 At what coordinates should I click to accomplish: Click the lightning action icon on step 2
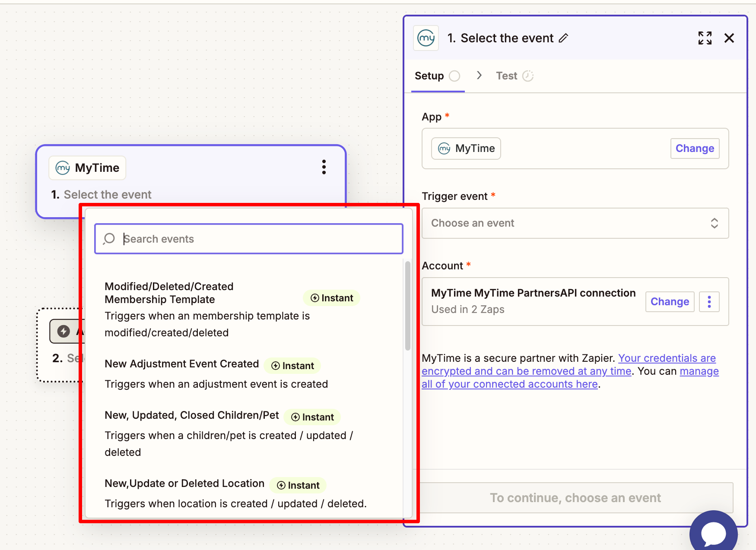(64, 331)
